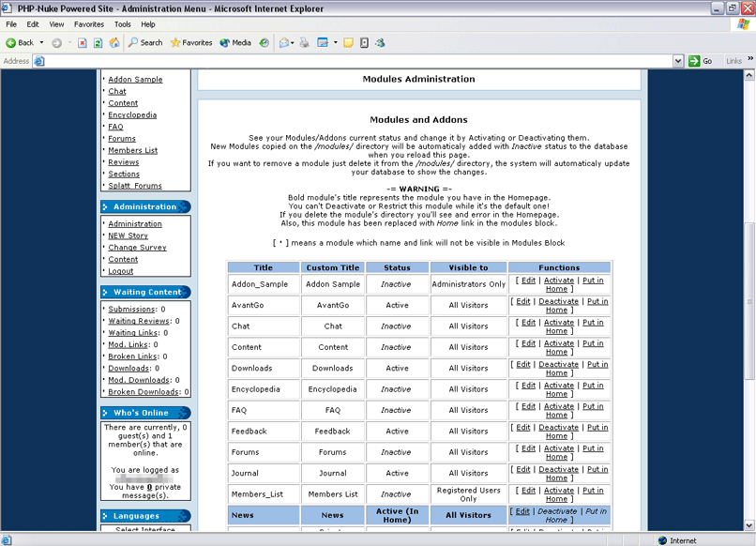
Task: Click Deactivate link for AvantGo module
Action: (558, 302)
